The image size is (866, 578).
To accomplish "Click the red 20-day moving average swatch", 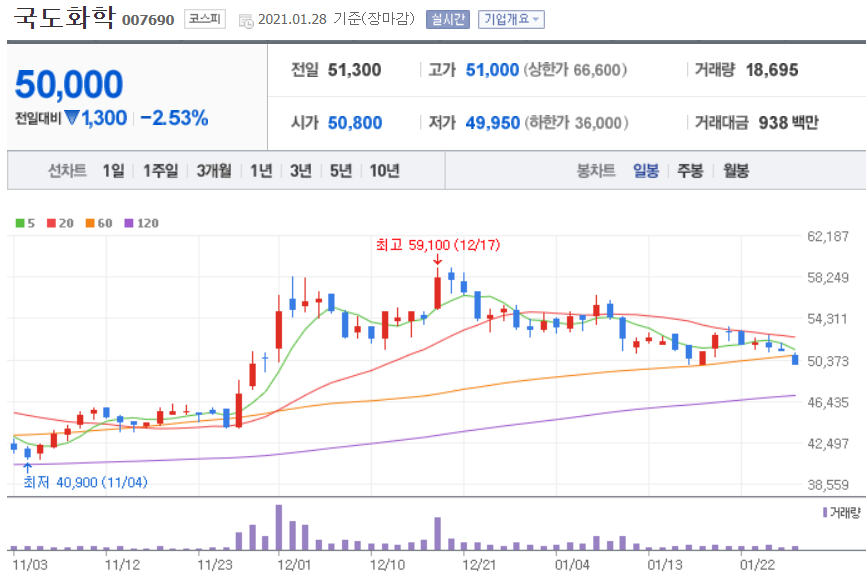I will (x=51, y=223).
